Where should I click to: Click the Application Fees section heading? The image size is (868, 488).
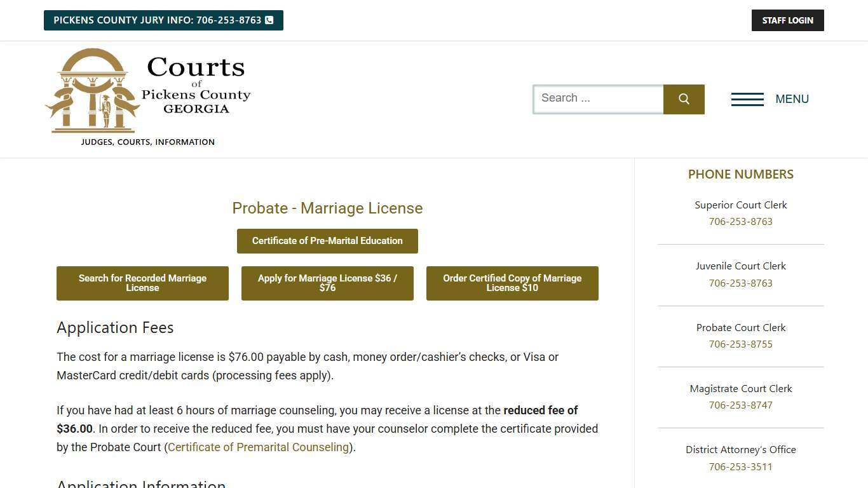[115, 327]
